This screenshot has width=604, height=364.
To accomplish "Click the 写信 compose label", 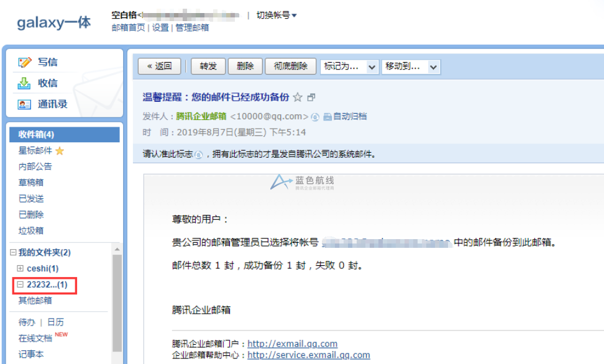I will (47, 62).
